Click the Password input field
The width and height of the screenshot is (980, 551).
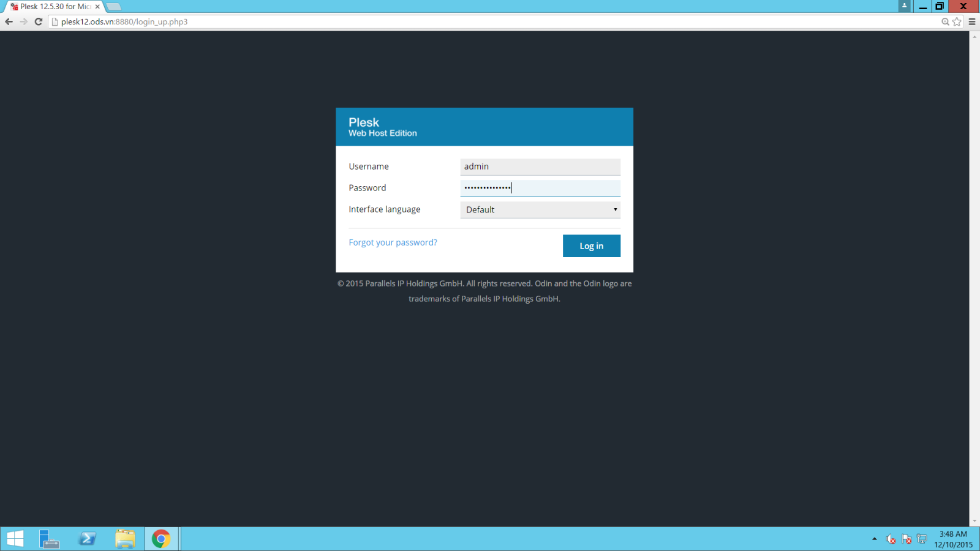click(540, 188)
